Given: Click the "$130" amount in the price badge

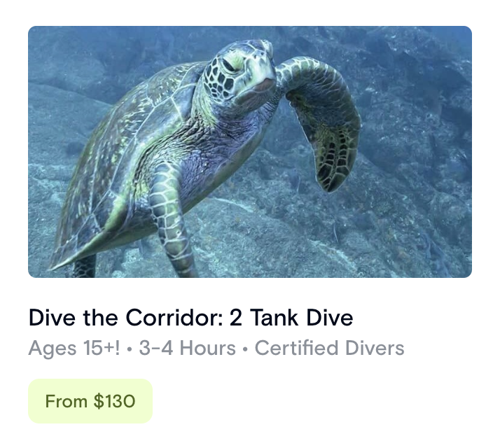Looking at the screenshot, I should [x=114, y=401].
